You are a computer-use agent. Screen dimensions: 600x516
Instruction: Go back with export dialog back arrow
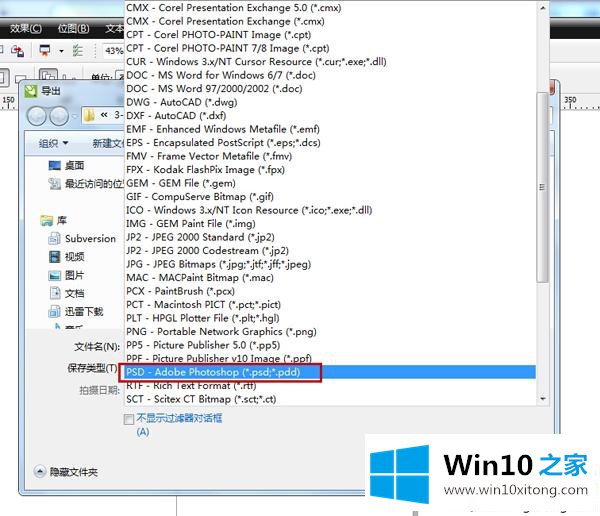coord(37,116)
